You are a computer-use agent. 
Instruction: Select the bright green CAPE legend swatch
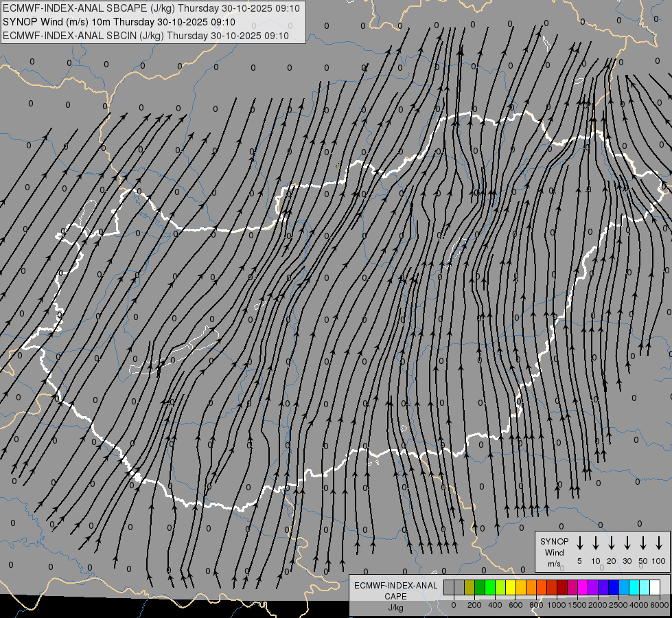[490, 587]
